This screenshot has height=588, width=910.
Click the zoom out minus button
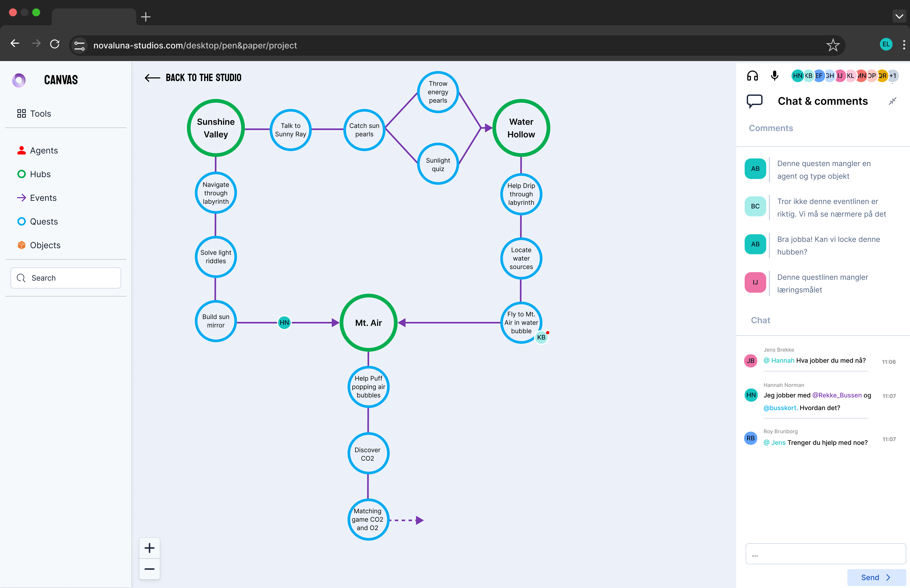[149, 569]
